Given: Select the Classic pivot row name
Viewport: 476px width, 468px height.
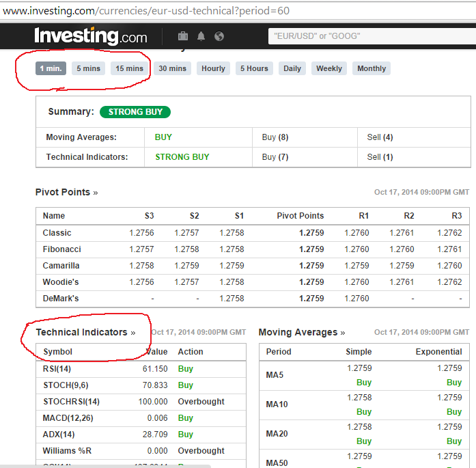Looking at the screenshot, I should click(57, 233).
